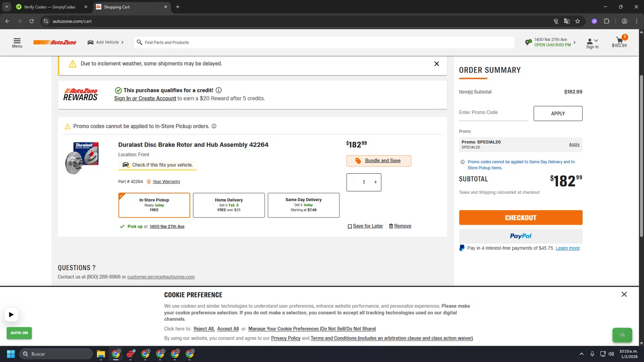Remove the item from cart

click(x=400, y=226)
